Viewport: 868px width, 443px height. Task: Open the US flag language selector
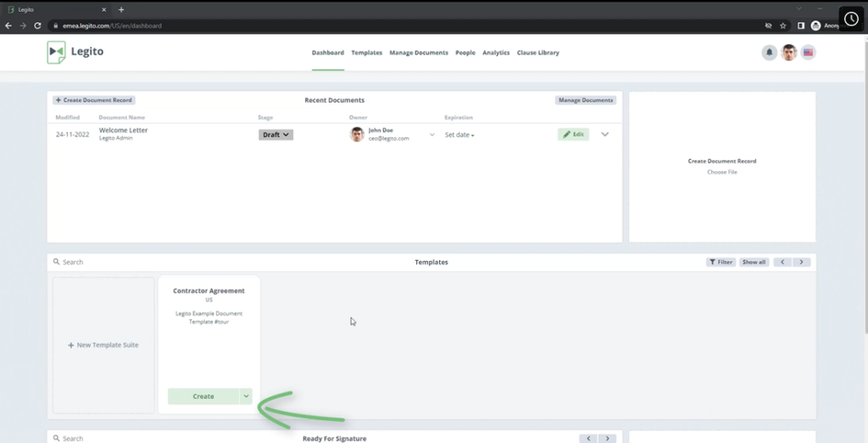(809, 53)
